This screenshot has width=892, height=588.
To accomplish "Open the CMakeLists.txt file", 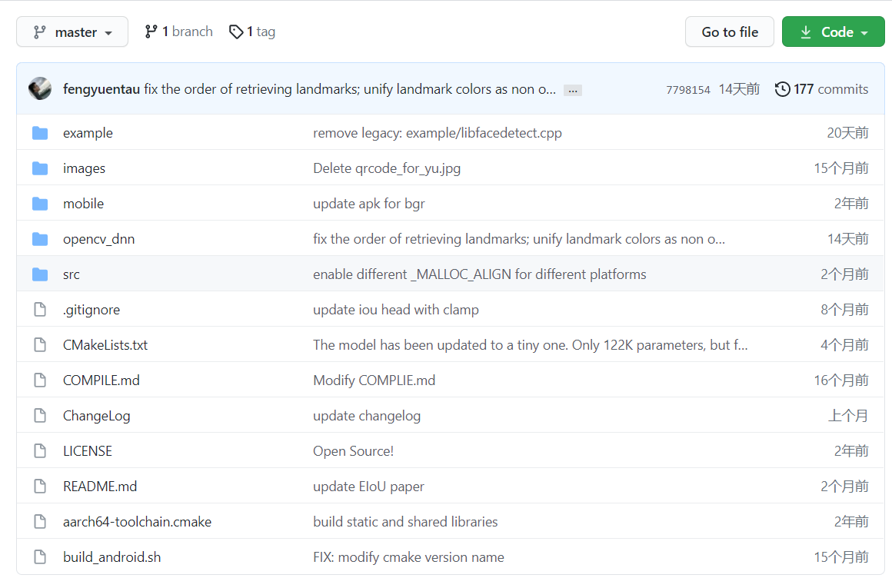I will (105, 345).
